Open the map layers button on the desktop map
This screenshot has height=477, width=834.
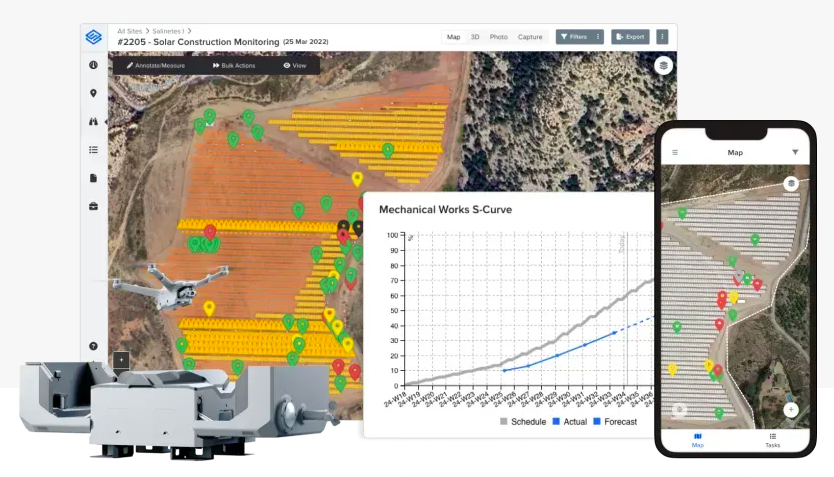click(663, 66)
